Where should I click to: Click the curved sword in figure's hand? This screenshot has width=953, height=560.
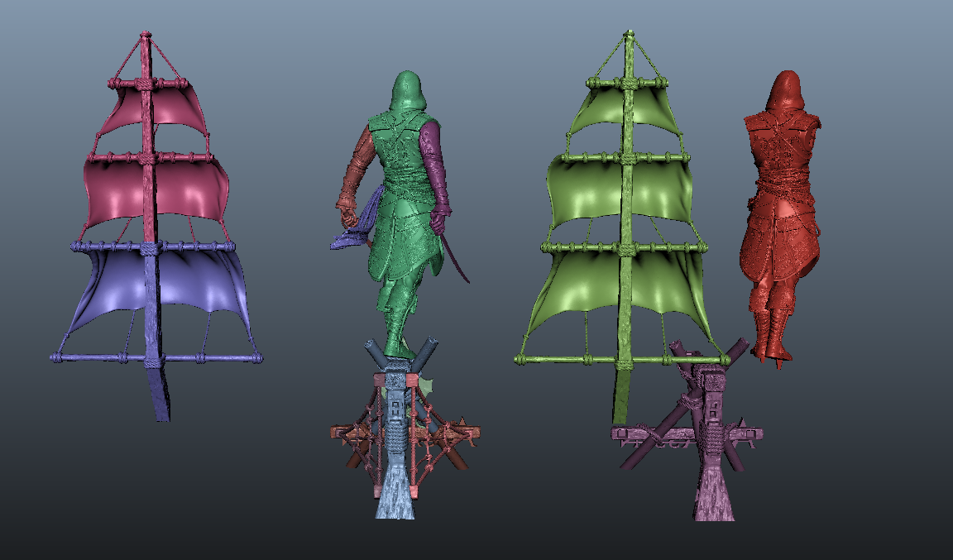(x=455, y=259)
